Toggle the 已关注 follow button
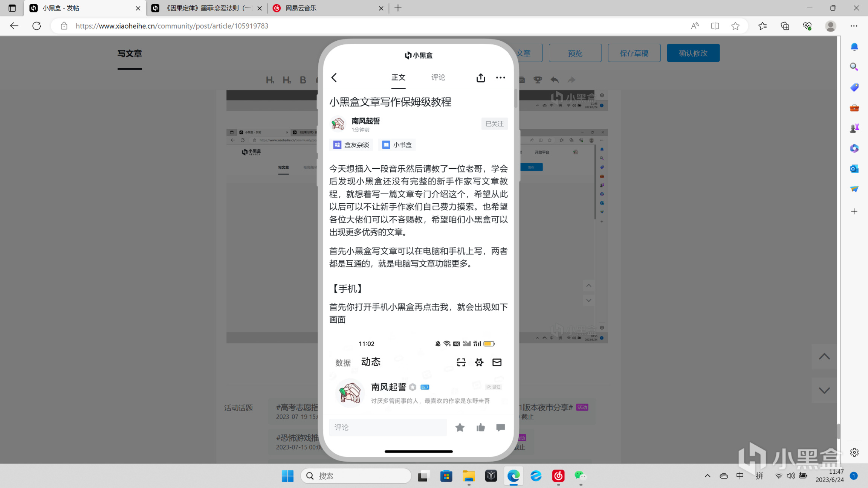Image resolution: width=868 pixels, height=488 pixels. [494, 124]
